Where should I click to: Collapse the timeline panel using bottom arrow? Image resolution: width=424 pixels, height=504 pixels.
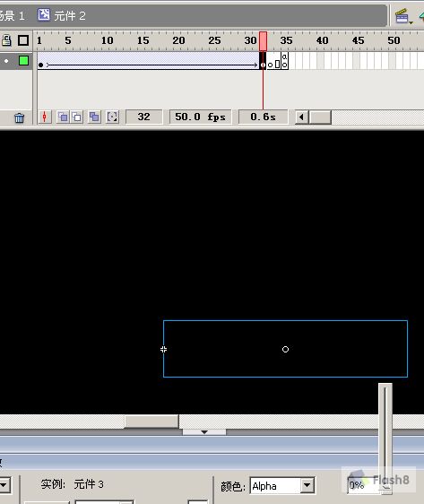click(x=204, y=432)
